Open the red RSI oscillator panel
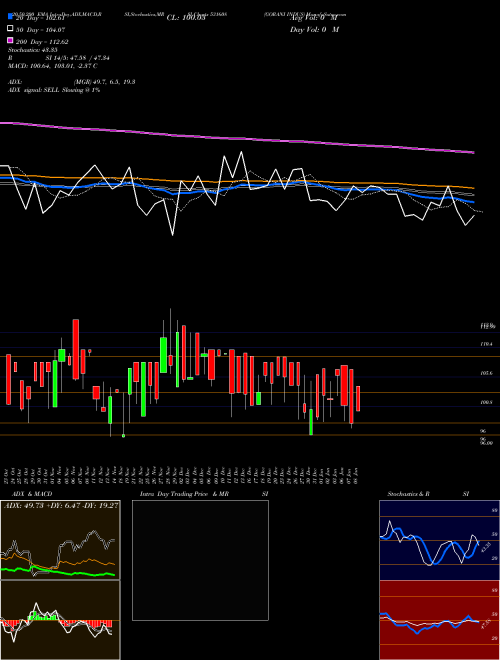Image resolution: width=500 pixels, height=660 pixels. [439, 620]
